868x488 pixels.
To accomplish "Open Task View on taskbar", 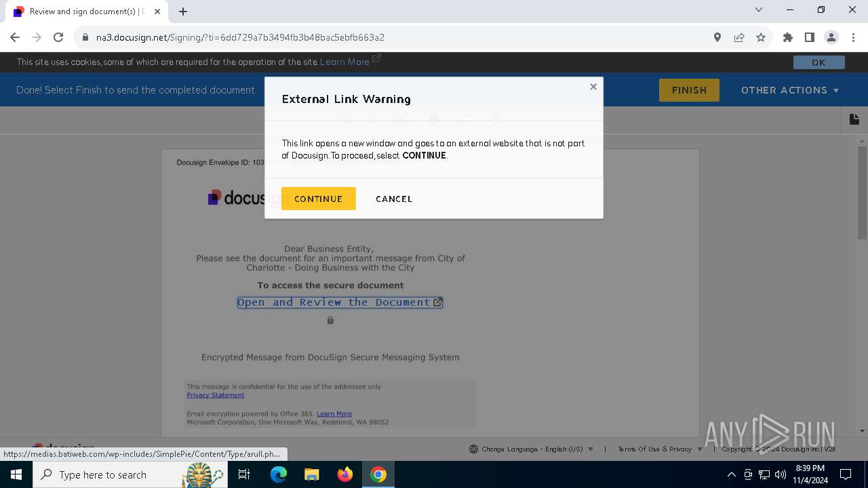I will coord(244,474).
